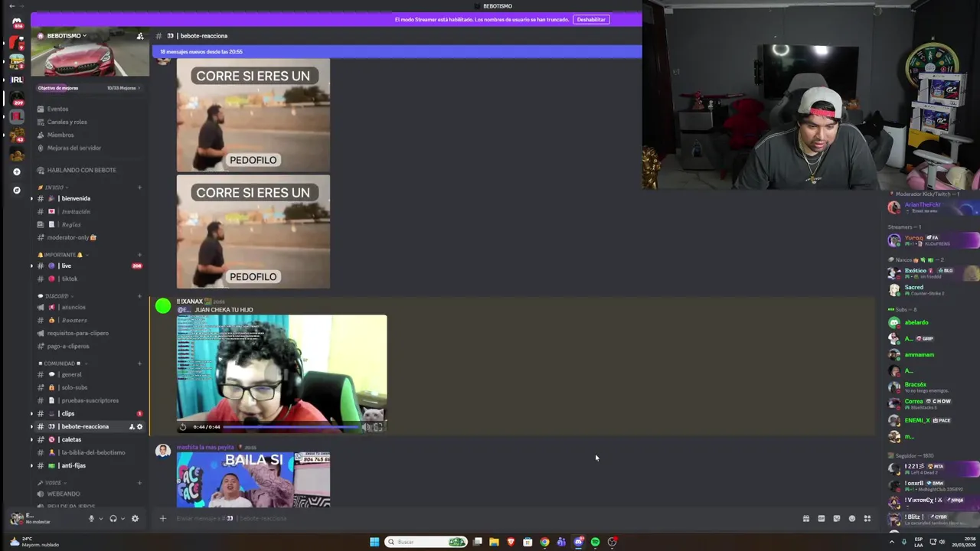Click Deshabilitar streamer mode button
This screenshot has width=980, height=551.
[x=591, y=20]
